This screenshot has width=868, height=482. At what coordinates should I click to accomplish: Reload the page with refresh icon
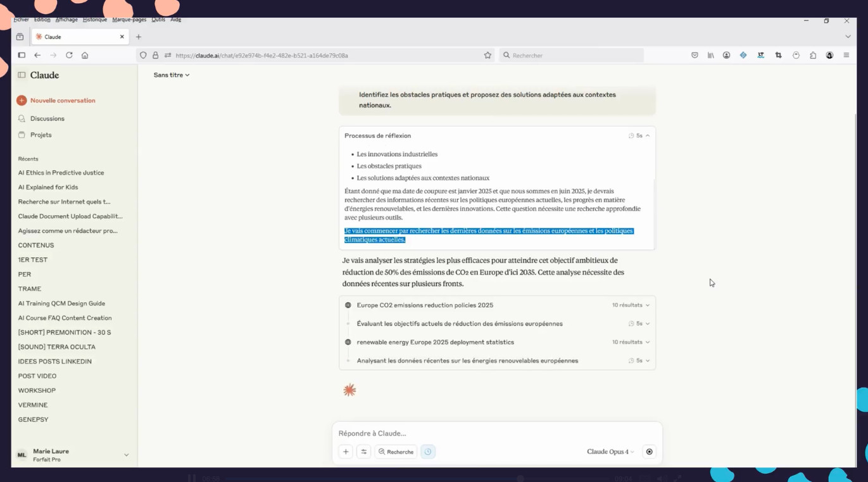[69, 56]
